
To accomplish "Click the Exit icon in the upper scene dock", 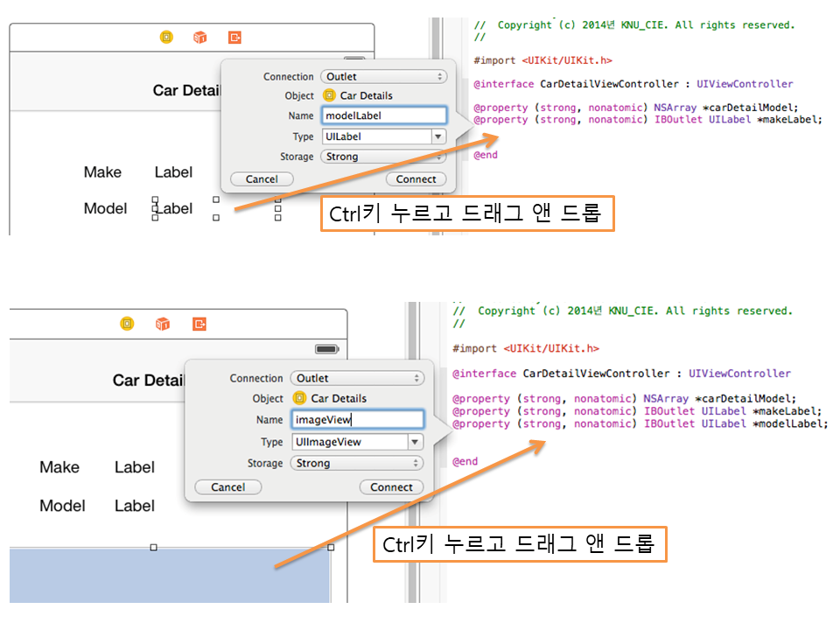I will coord(234,38).
